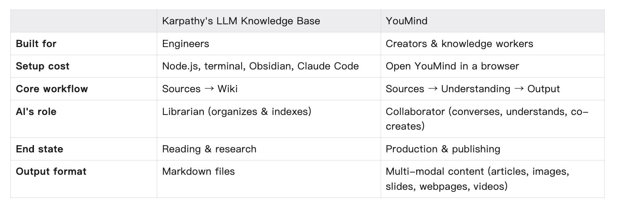
Task: Select the "Engineers" cell
Action: click(186, 44)
